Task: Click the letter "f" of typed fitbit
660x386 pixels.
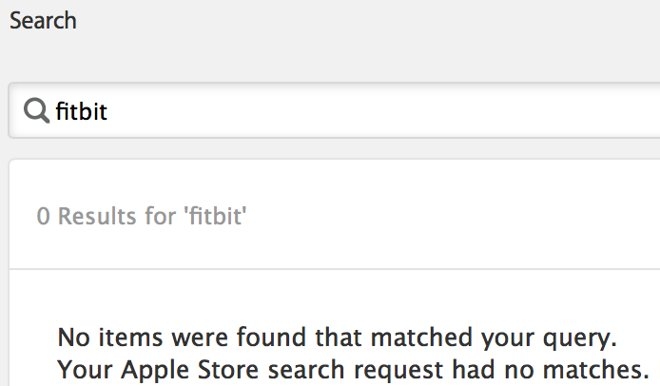Action: 61,111
